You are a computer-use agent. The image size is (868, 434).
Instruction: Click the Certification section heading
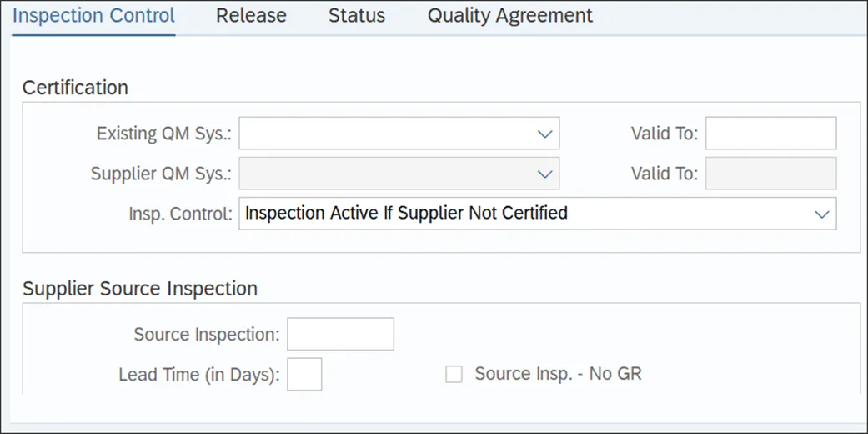75,88
